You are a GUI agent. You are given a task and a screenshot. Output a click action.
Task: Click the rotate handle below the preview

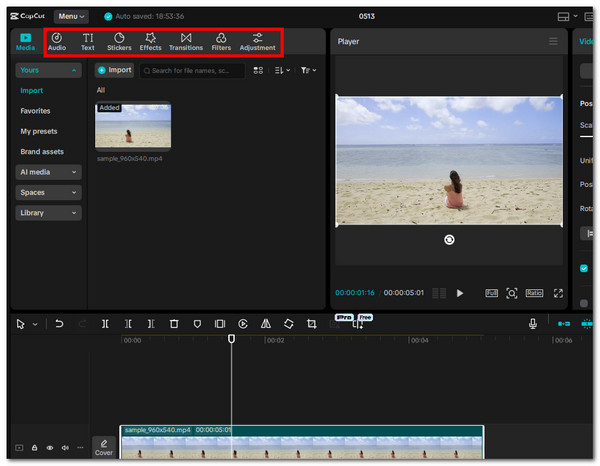(449, 240)
